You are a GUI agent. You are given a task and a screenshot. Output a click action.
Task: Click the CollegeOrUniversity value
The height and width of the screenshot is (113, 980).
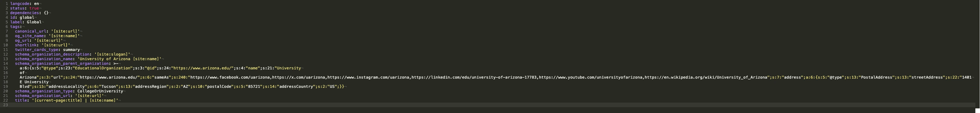[x=100, y=91]
